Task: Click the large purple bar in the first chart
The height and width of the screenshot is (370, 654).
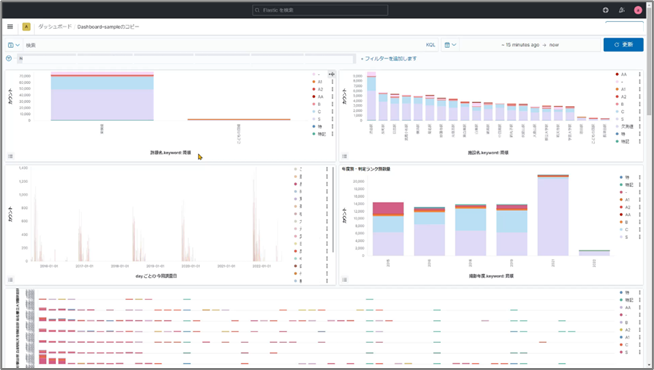Action: coord(102,104)
